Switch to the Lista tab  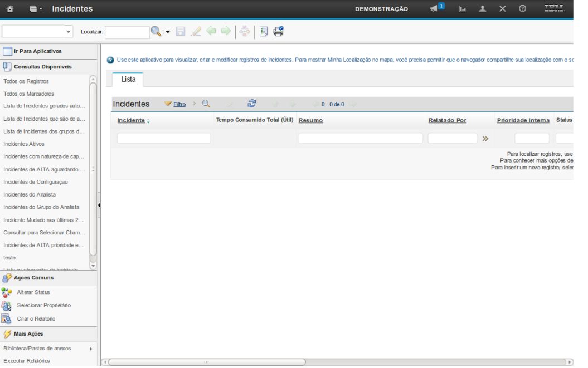[128, 80]
